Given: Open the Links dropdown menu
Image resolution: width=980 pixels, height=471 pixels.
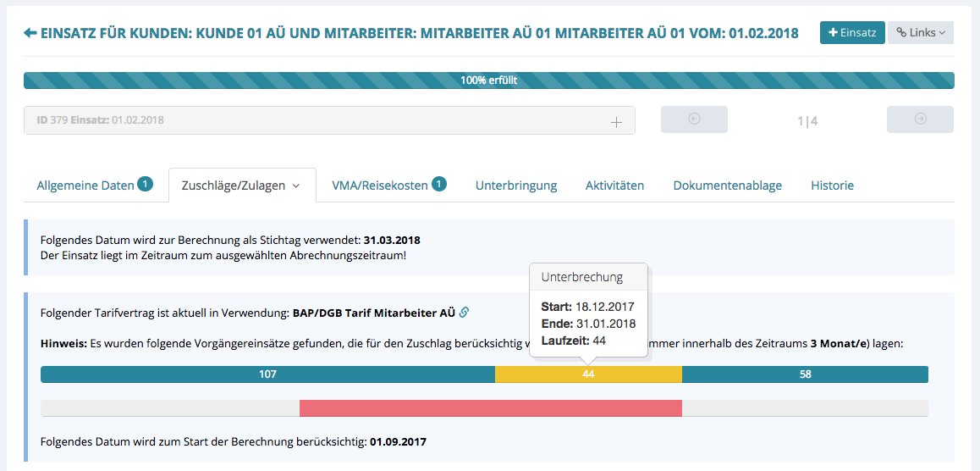Looking at the screenshot, I should pyautogui.click(x=921, y=33).
